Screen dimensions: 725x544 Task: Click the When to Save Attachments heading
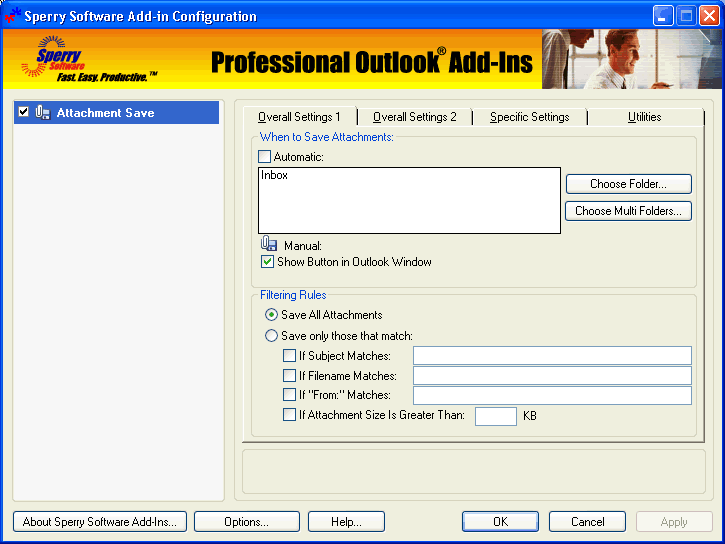tap(326, 137)
